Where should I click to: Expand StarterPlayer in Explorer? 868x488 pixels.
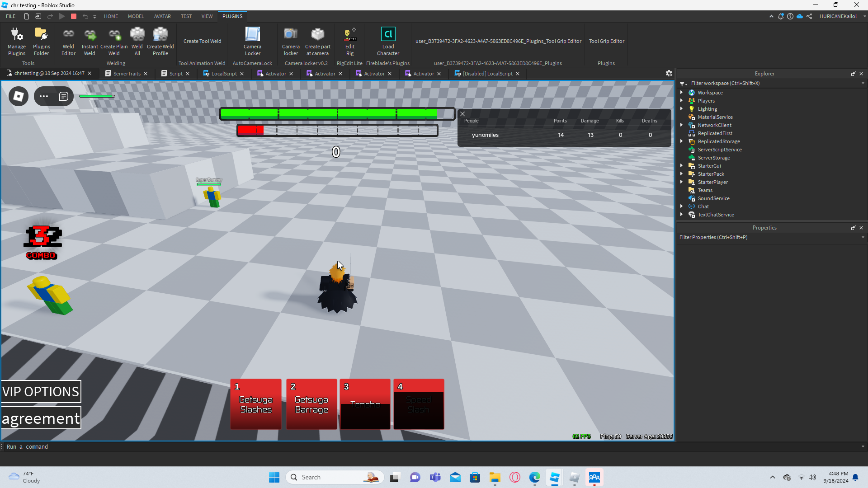tap(681, 182)
